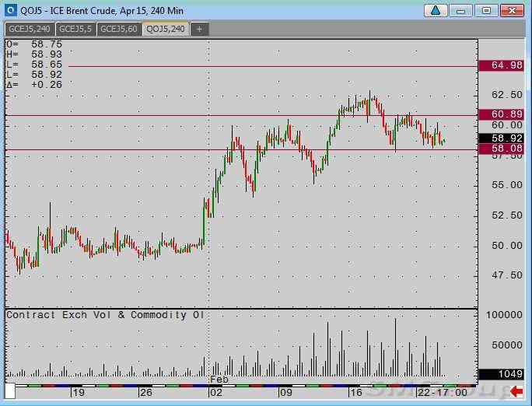Click the 50000 volume scale value
532x406 pixels.
(x=507, y=345)
